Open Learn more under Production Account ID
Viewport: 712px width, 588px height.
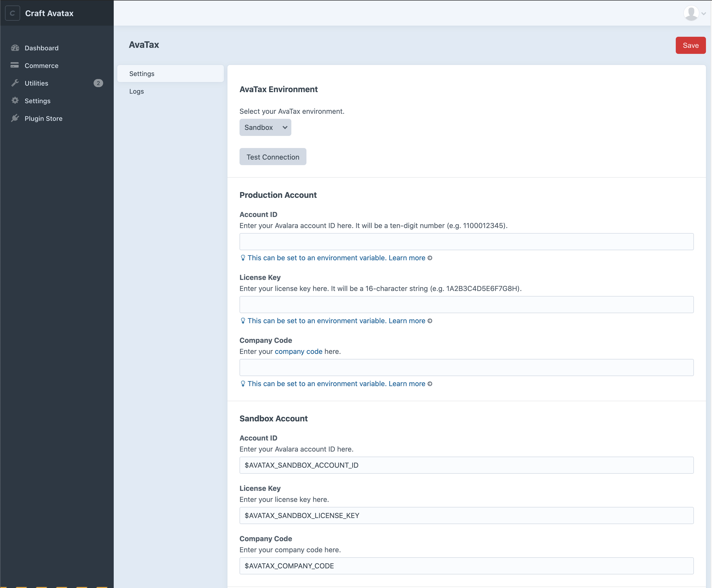407,258
